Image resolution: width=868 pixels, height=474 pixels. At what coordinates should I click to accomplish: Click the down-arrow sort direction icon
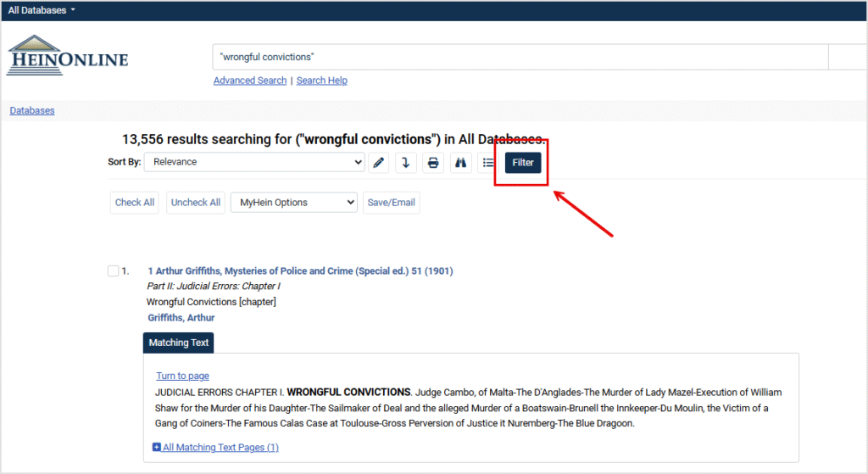(x=406, y=163)
